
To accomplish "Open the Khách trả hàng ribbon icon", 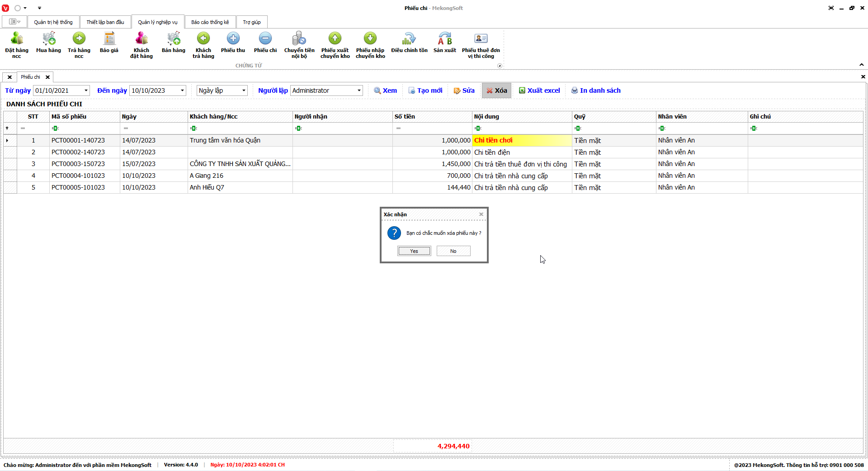I will click(x=203, y=45).
